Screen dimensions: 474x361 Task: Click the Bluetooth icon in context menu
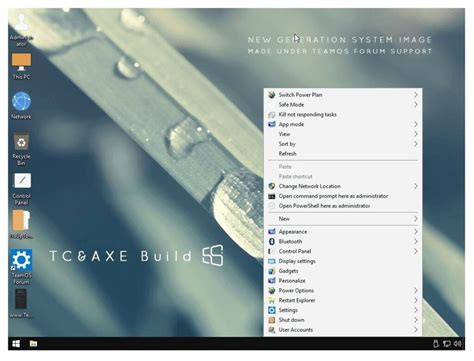272,241
